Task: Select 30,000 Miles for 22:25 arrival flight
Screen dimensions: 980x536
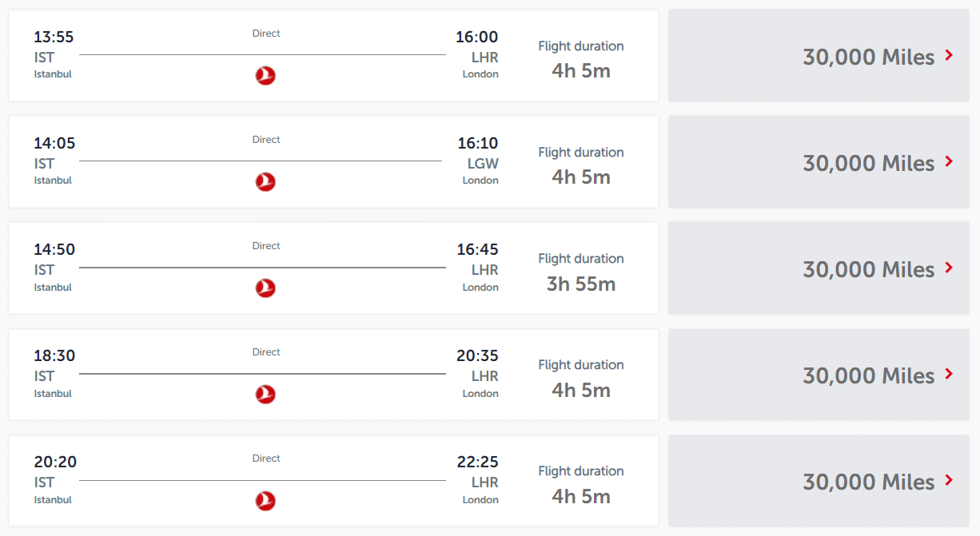Action: (868, 482)
